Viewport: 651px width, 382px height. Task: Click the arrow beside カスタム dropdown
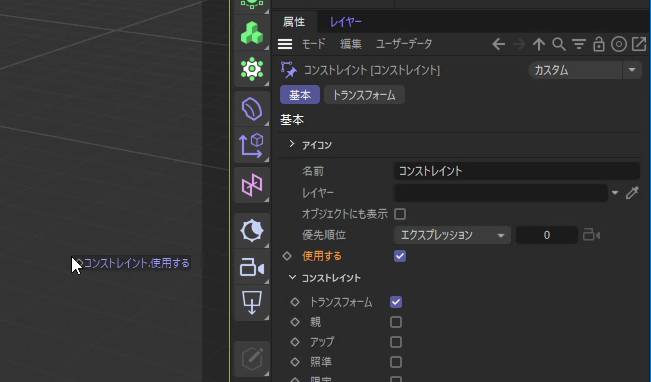click(632, 70)
